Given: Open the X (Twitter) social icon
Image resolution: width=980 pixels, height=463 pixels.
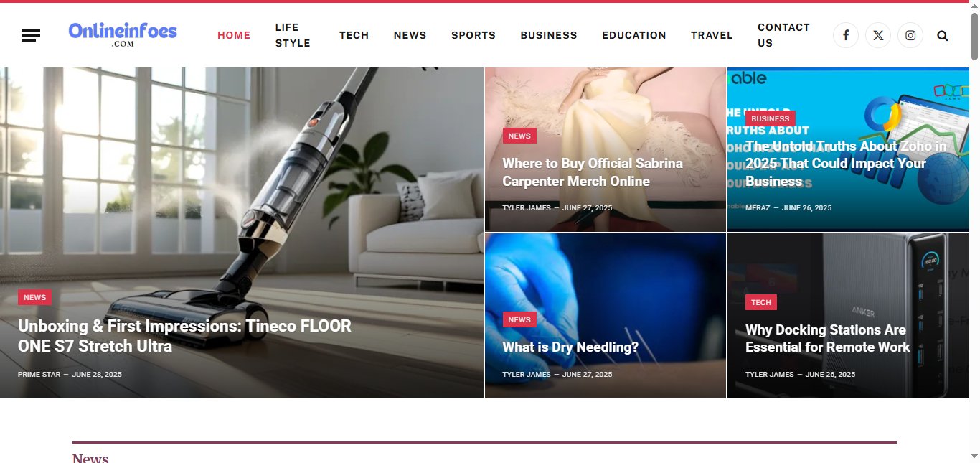Looking at the screenshot, I should click(878, 35).
